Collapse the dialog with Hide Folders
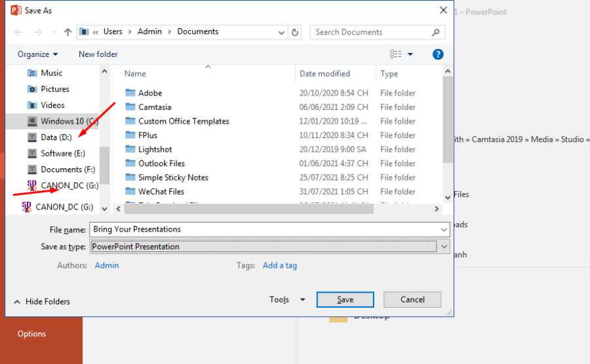Image resolution: width=590 pixels, height=364 pixels. 41,302
